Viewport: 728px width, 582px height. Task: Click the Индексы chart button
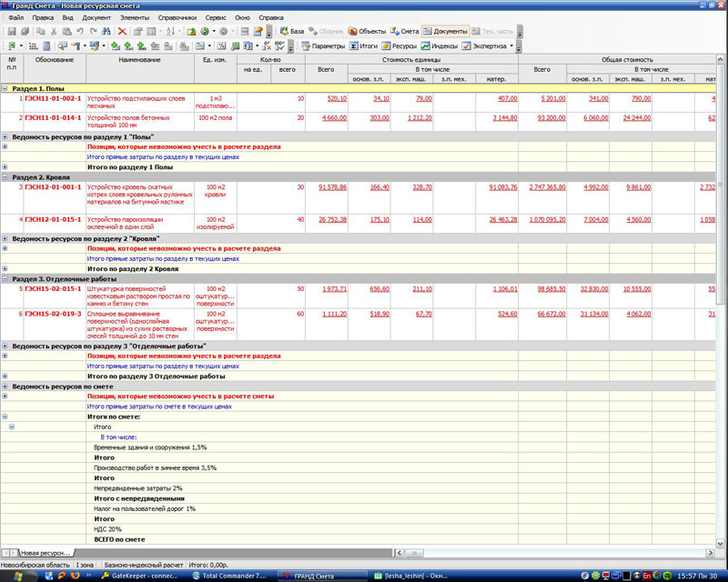(x=439, y=45)
